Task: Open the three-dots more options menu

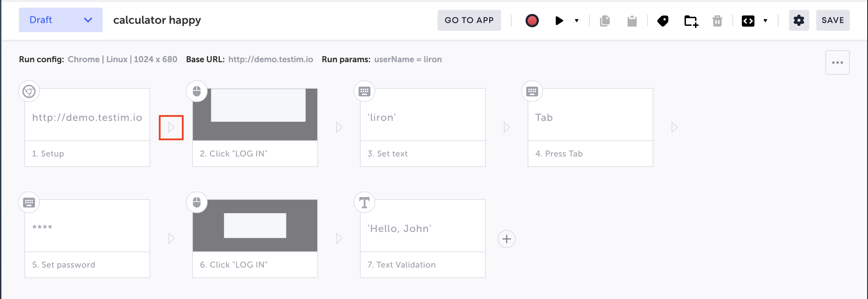Action: coord(837,63)
